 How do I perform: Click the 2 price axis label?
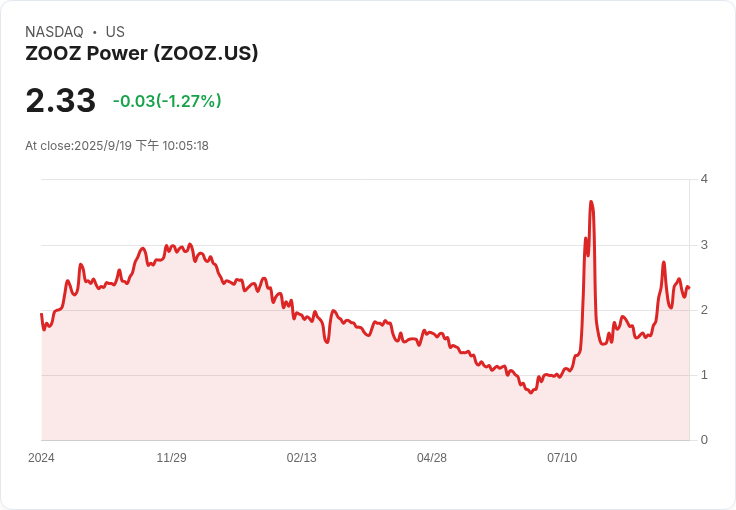click(x=704, y=310)
